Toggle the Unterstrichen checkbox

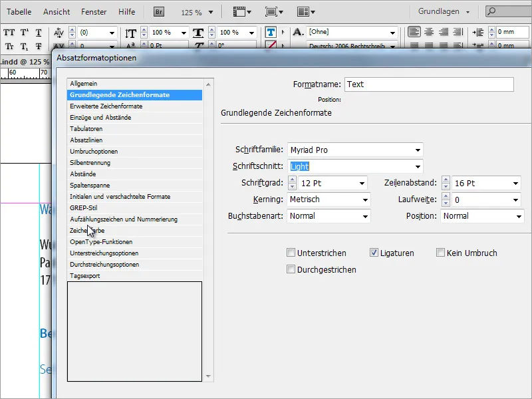pos(291,253)
